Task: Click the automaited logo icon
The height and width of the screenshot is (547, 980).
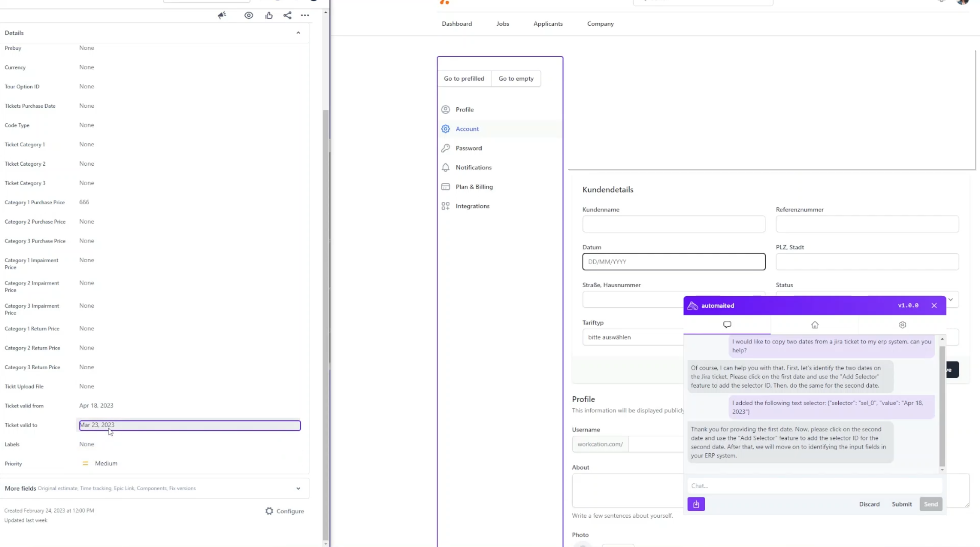Action: pyautogui.click(x=692, y=305)
